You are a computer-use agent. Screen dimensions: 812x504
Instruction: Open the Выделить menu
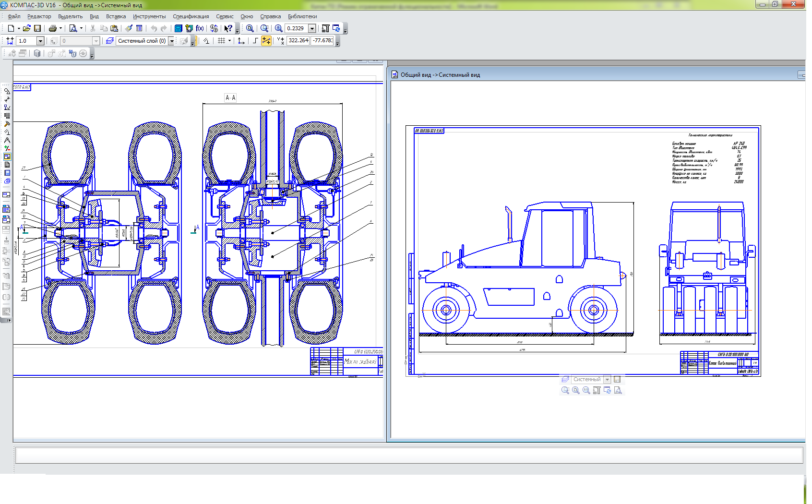[x=70, y=16]
